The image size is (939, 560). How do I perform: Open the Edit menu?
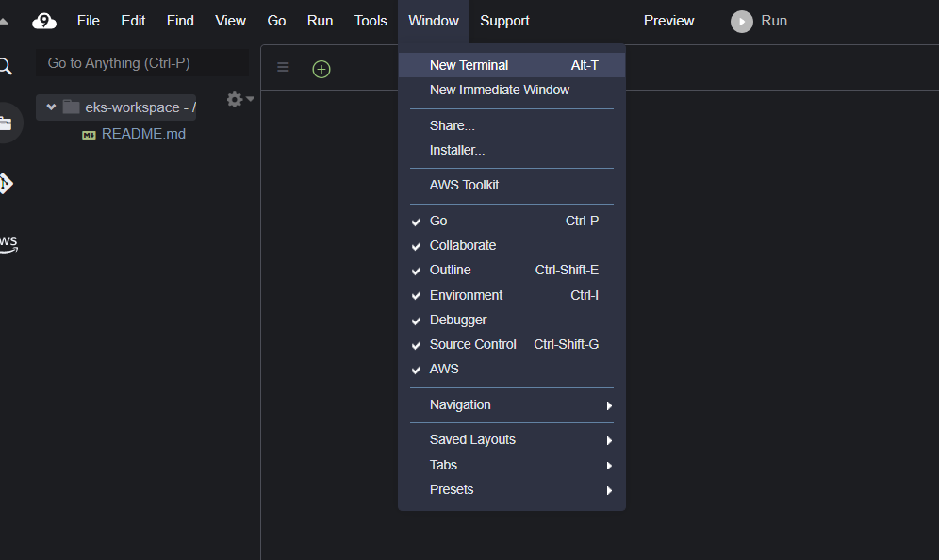[133, 21]
